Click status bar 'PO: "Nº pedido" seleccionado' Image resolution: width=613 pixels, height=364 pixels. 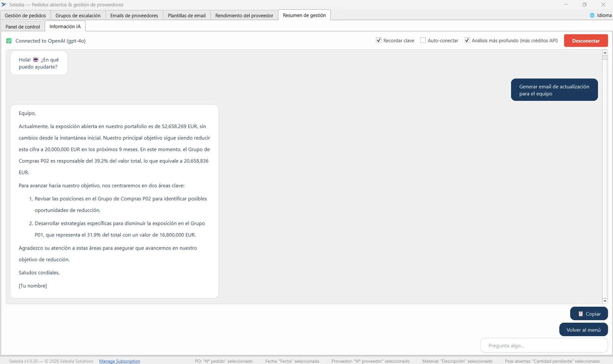[x=224, y=361]
